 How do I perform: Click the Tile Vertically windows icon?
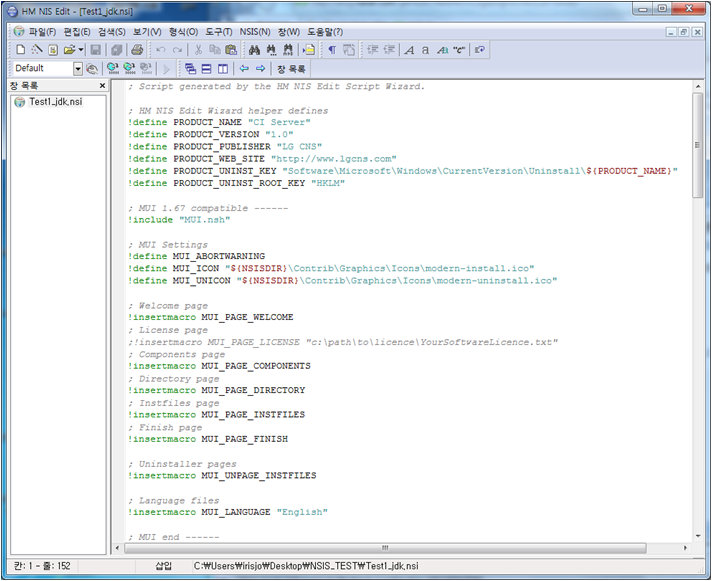click(x=222, y=68)
